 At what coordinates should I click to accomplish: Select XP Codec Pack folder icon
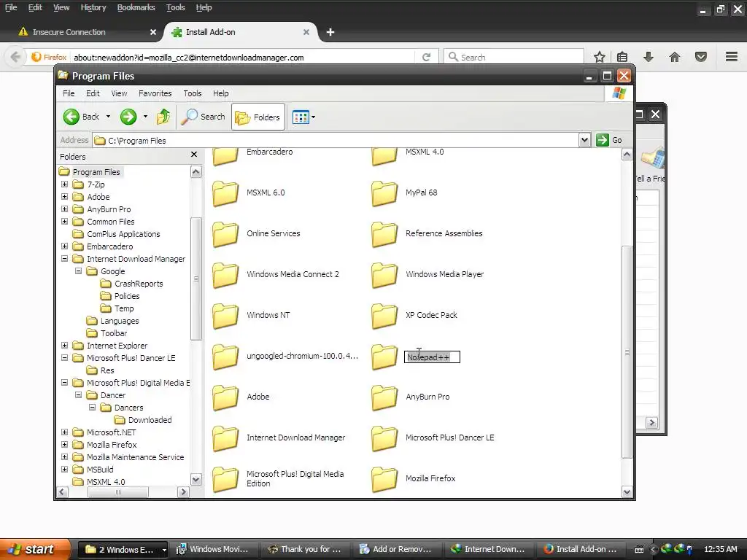[384, 316]
